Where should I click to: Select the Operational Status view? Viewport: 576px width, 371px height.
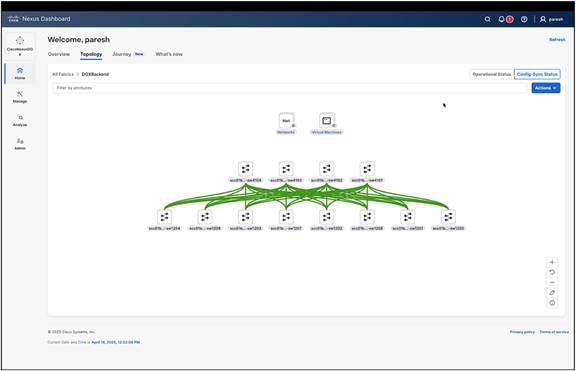pyautogui.click(x=492, y=74)
